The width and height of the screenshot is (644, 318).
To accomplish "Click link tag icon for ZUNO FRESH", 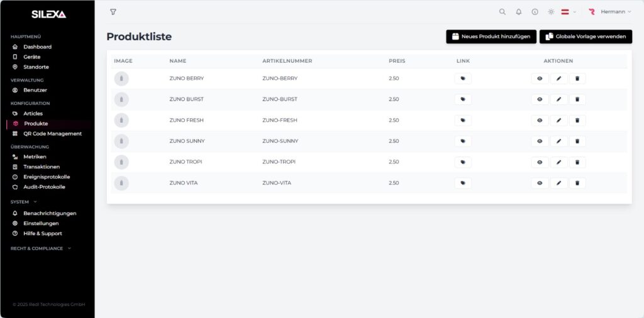I will tap(463, 120).
